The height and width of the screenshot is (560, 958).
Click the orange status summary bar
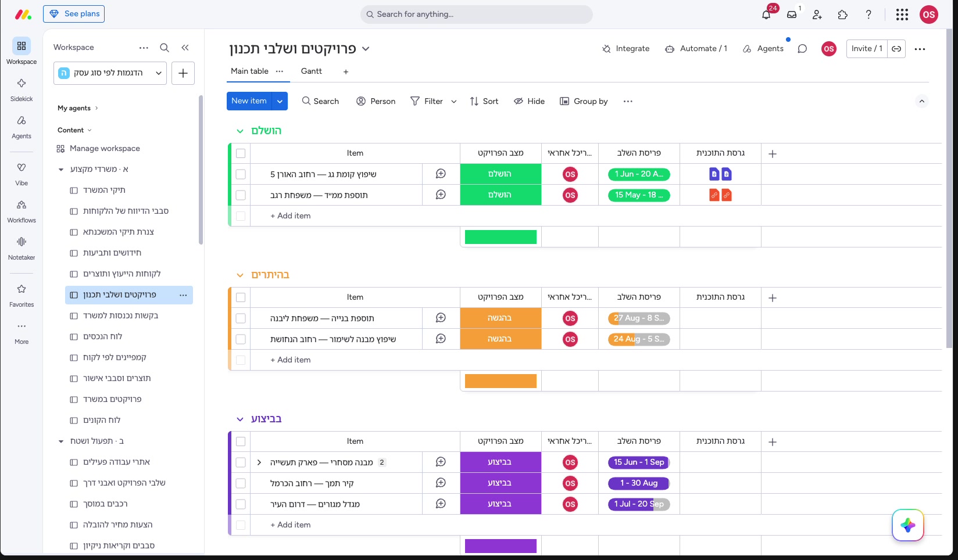(501, 381)
